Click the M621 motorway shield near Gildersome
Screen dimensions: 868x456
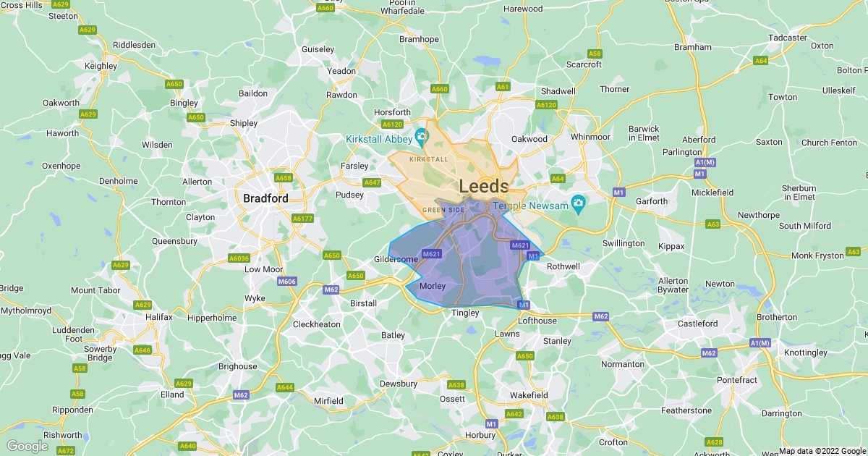[432, 253]
